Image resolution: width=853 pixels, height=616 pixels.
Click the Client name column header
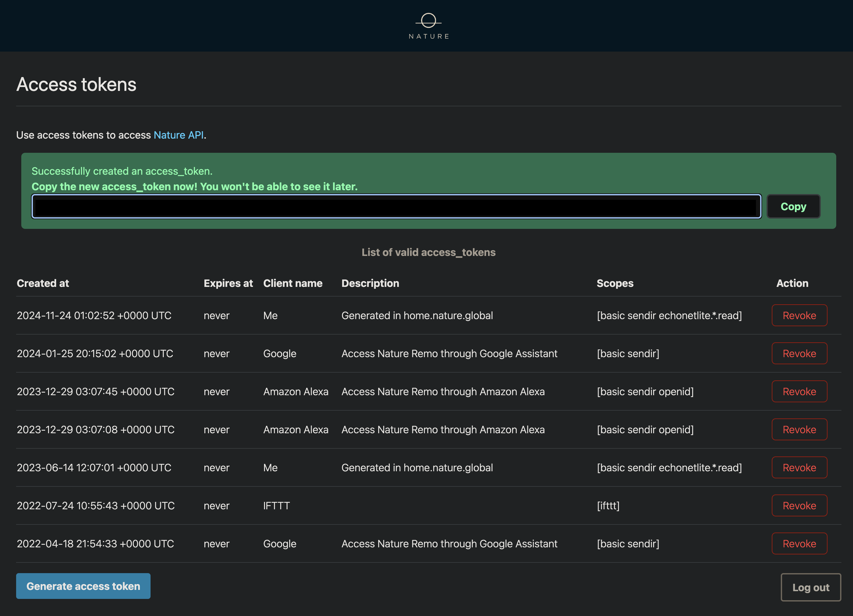(293, 283)
